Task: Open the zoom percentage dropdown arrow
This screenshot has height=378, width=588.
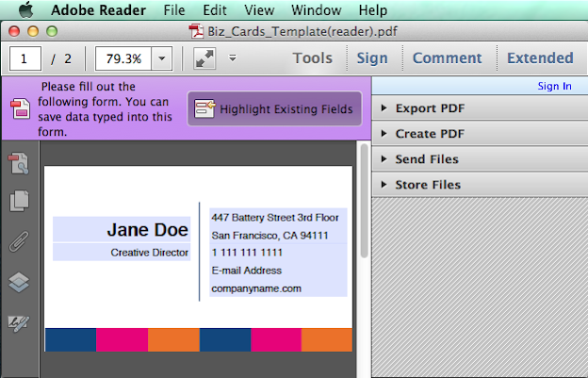Action: coord(160,58)
